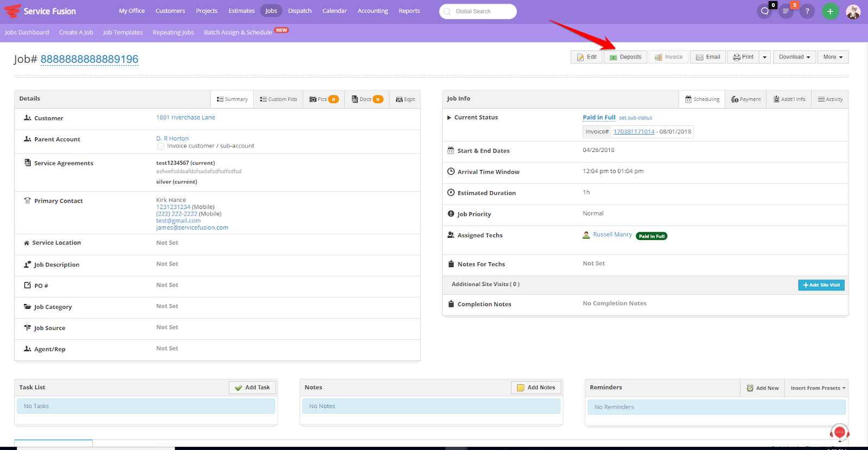Click phone number 1231231234

point(173,207)
